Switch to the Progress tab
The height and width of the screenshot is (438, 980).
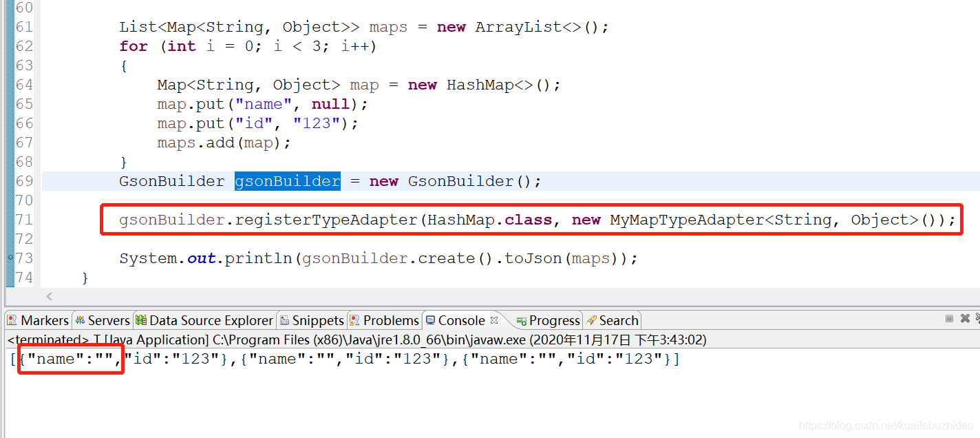pos(548,320)
